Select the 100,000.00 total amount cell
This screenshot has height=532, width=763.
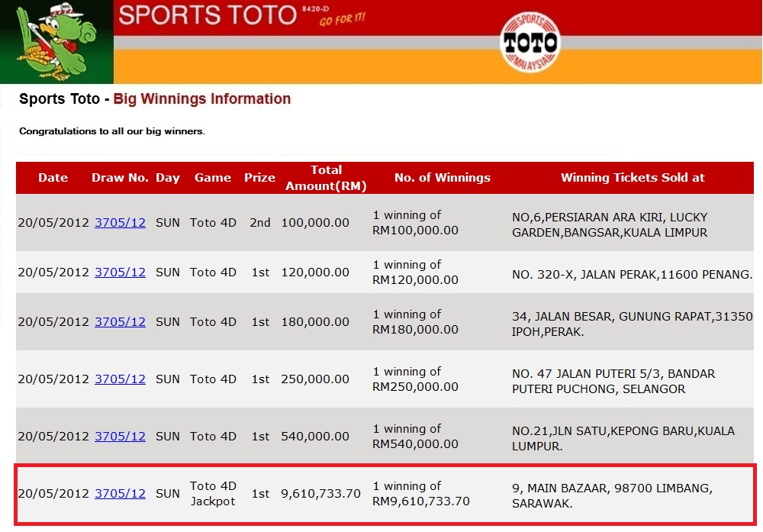tap(315, 223)
